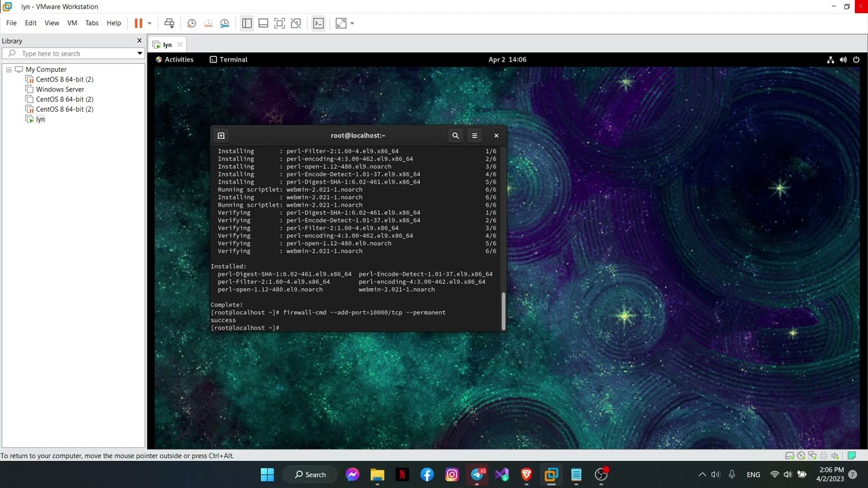Open GNOME Activities overview

pos(174,60)
